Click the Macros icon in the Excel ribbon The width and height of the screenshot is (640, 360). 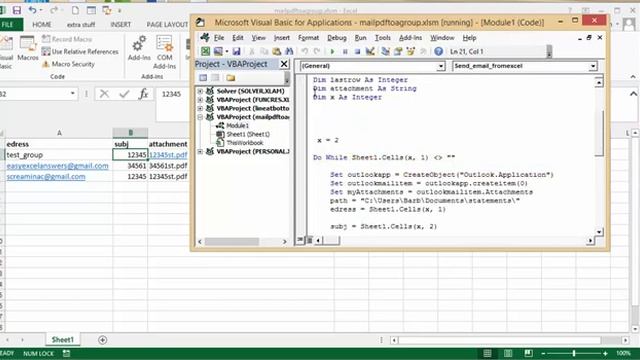[28, 49]
